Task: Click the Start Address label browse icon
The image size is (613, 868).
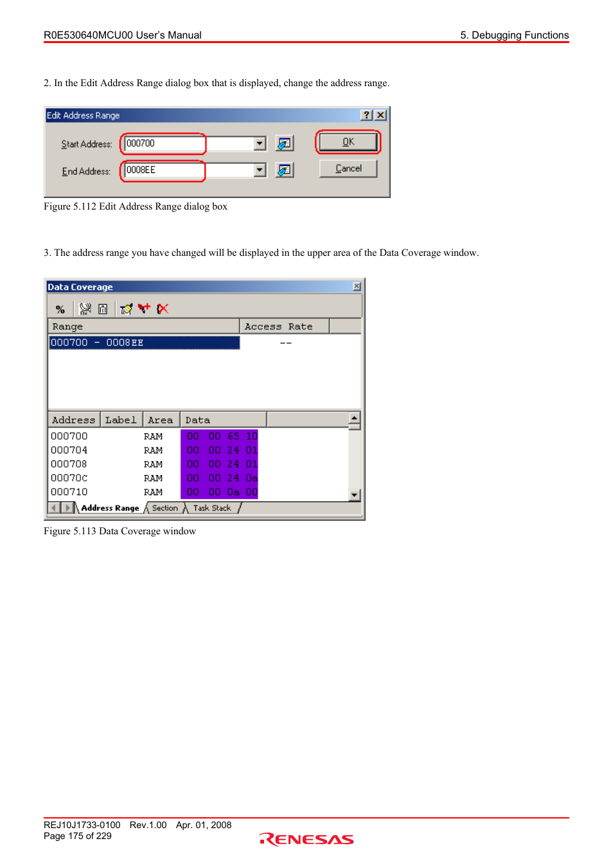Action: point(285,143)
